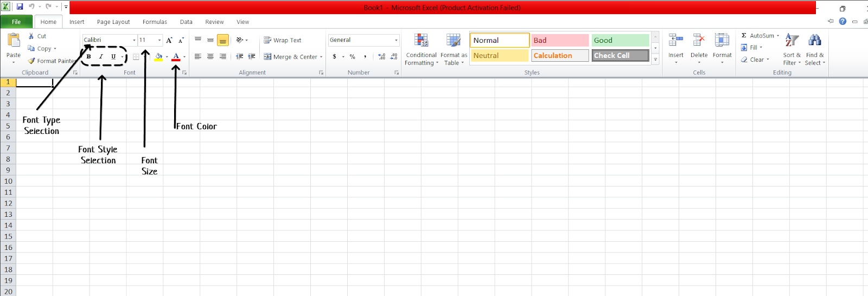Toggle Center horizontal alignment
This screenshot has height=296, width=868.
(x=210, y=56)
